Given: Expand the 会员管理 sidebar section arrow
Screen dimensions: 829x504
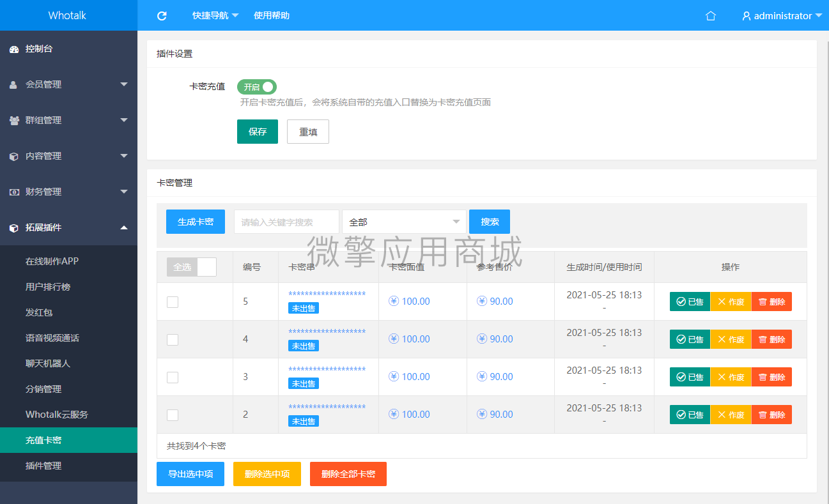Looking at the screenshot, I should 124,84.
